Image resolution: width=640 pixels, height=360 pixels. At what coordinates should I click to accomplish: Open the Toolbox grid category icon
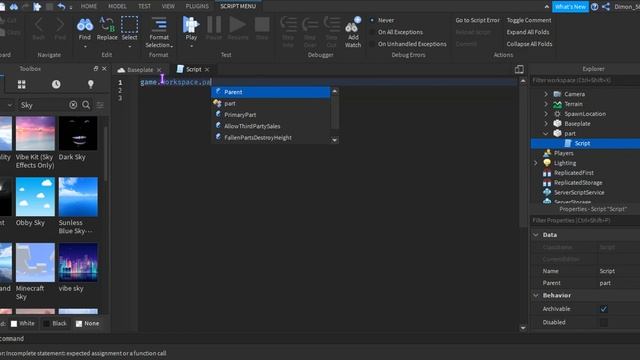(22, 84)
